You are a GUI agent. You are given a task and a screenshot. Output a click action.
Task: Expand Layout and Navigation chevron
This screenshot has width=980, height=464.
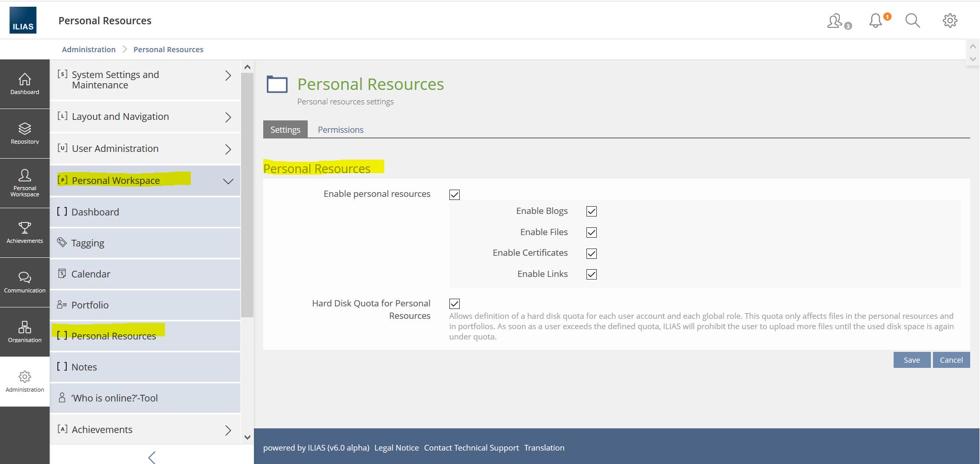pyautogui.click(x=228, y=117)
